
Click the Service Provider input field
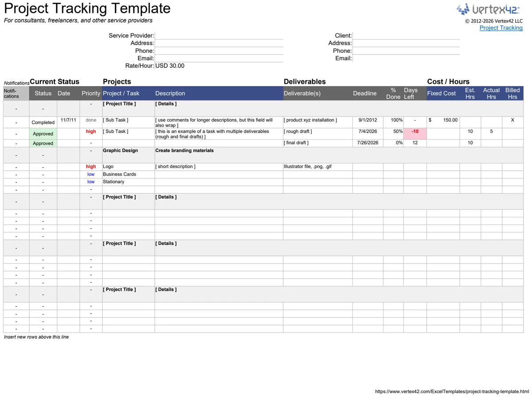pyautogui.click(x=219, y=35)
